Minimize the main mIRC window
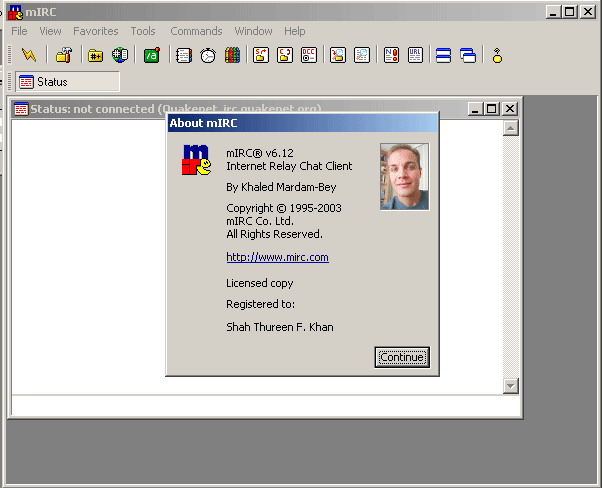Image resolution: width=602 pixels, height=488 pixels. pos(553,12)
